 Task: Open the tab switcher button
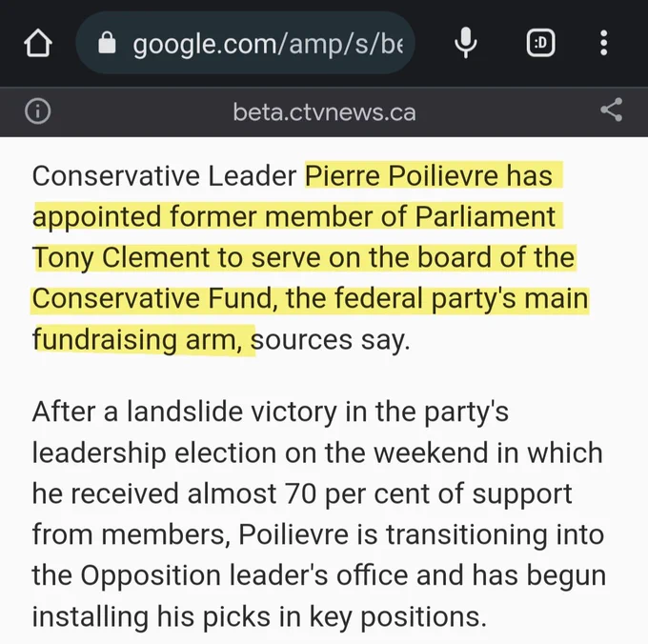pyautogui.click(x=540, y=43)
